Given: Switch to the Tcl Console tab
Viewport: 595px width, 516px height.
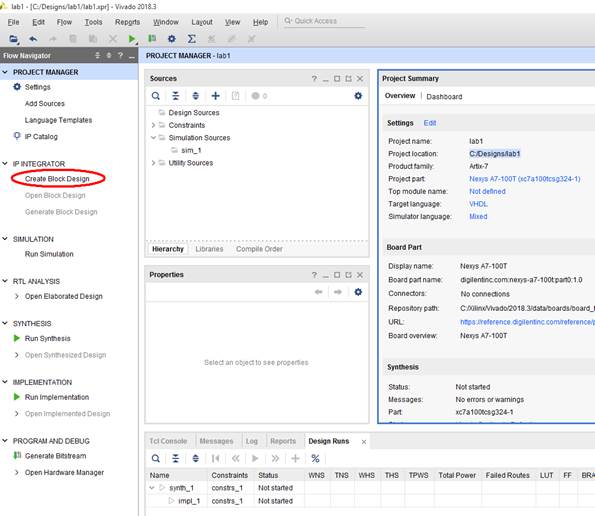Looking at the screenshot, I should (168, 441).
